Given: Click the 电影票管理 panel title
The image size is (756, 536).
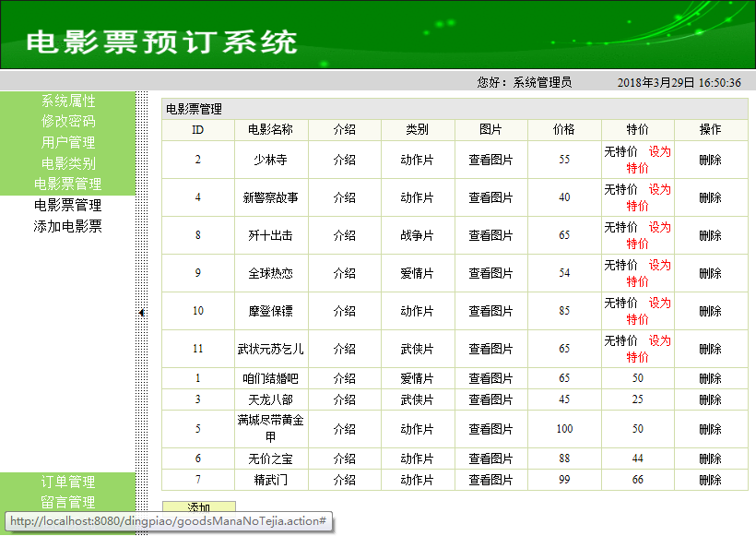Looking at the screenshot, I should pyautogui.click(x=194, y=109).
